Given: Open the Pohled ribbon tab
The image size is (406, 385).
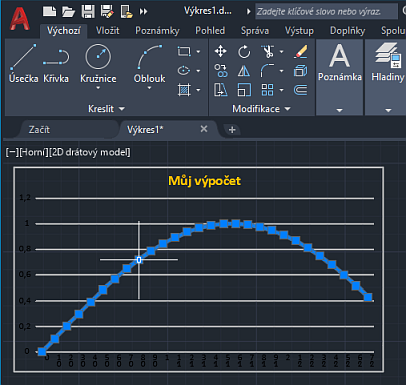Looking at the screenshot, I should [x=210, y=31].
